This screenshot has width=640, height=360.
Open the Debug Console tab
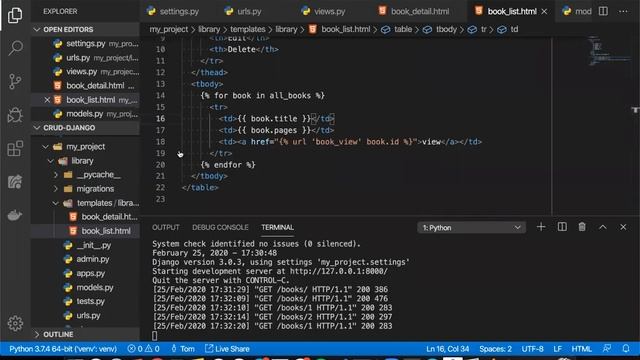[220, 227]
